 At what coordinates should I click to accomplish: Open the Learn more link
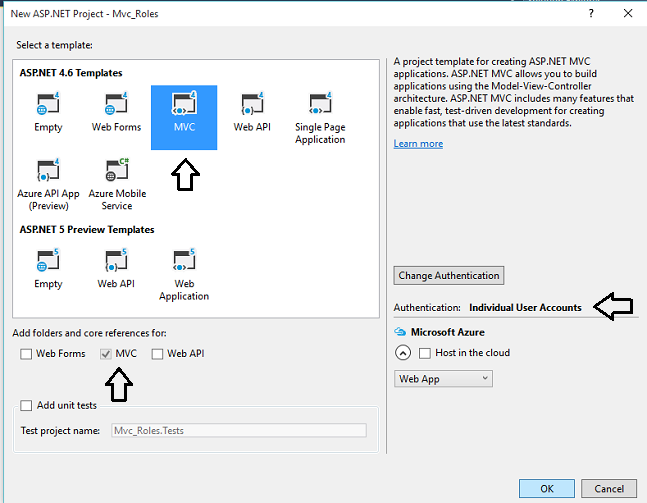(x=418, y=144)
